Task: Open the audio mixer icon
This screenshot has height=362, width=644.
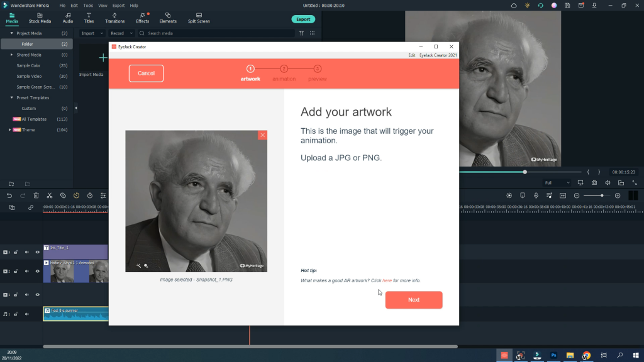Action: (549, 196)
